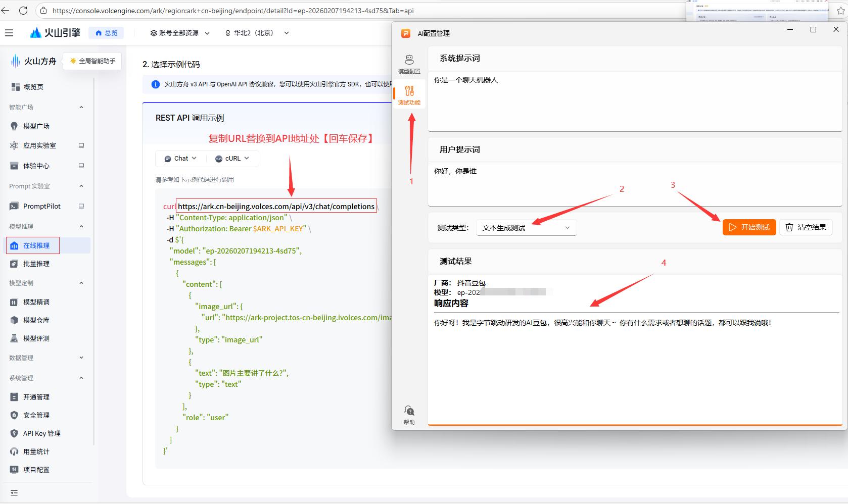The width and height of the screenshot is (848, 504).
Task: Open the 测试类型 dropdown
Action: 526,228
